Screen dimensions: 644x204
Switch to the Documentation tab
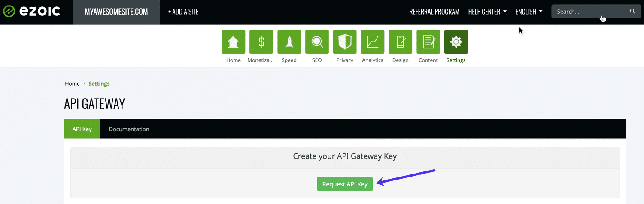pos(129,129)
